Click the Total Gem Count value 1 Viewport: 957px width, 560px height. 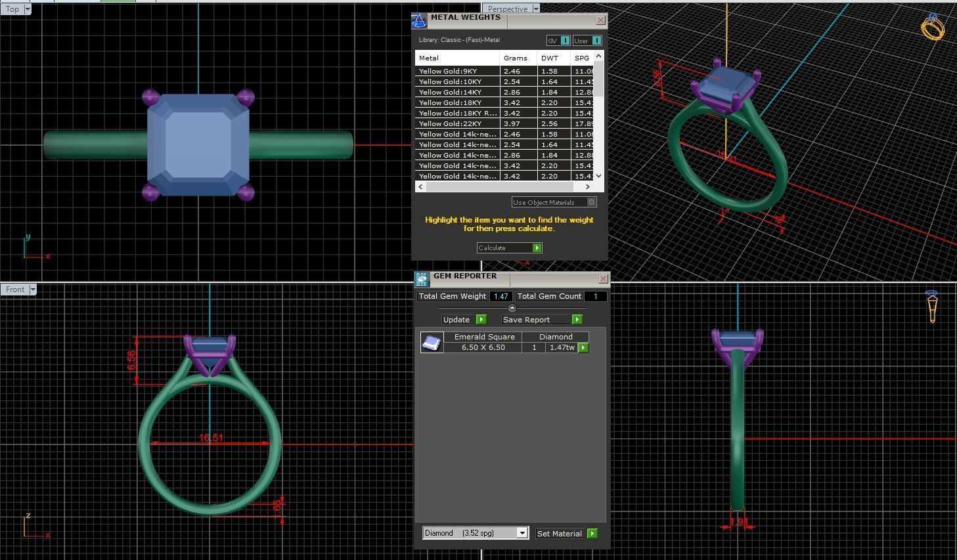(x=595, y=296)
